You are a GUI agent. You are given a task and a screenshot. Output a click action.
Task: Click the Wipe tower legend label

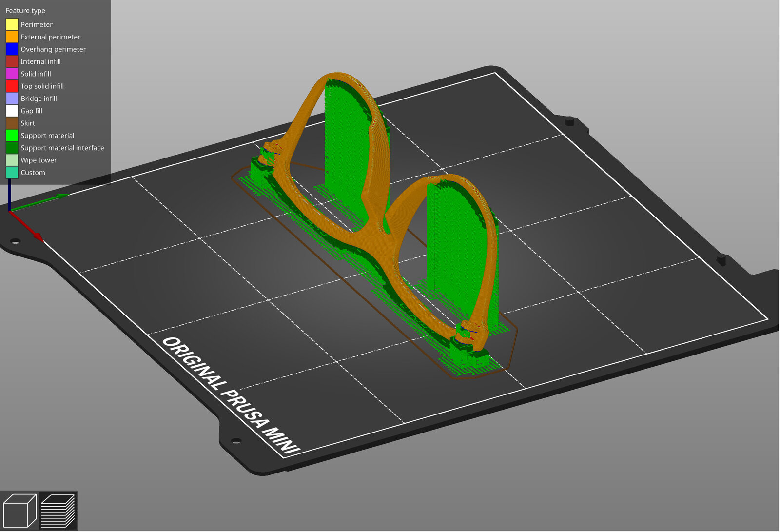39,160
